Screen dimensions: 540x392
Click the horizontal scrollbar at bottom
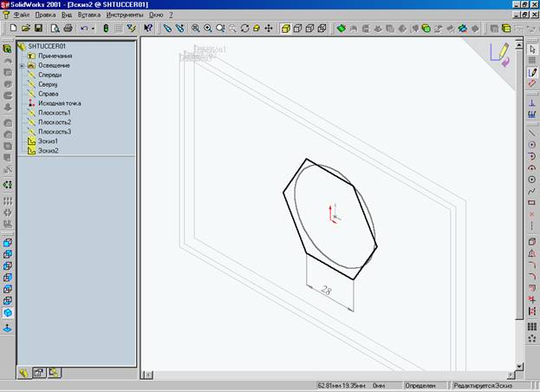coord(329,375)
